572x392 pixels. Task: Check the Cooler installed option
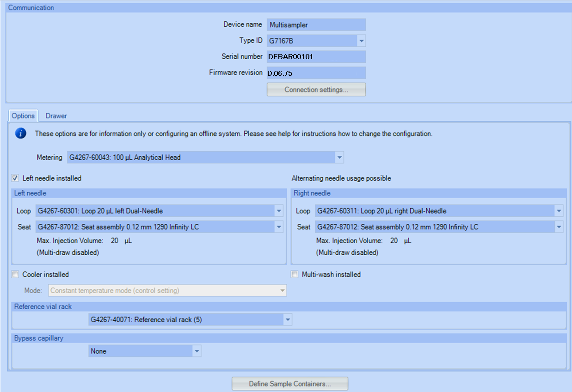15,274
